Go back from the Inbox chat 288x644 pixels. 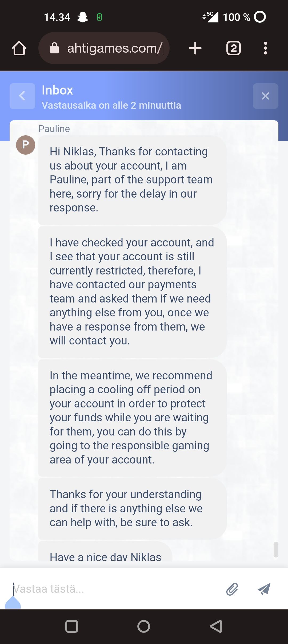[x=22, y=96]
